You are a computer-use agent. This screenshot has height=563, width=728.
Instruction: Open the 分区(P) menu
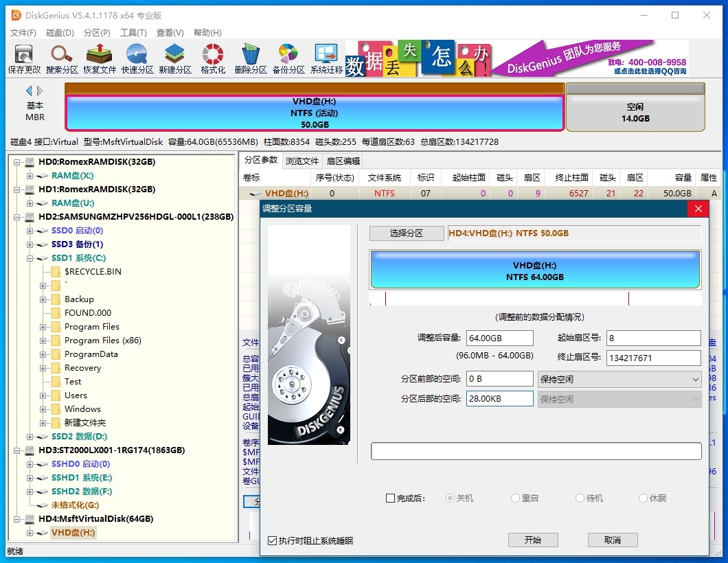coord(97,32)
